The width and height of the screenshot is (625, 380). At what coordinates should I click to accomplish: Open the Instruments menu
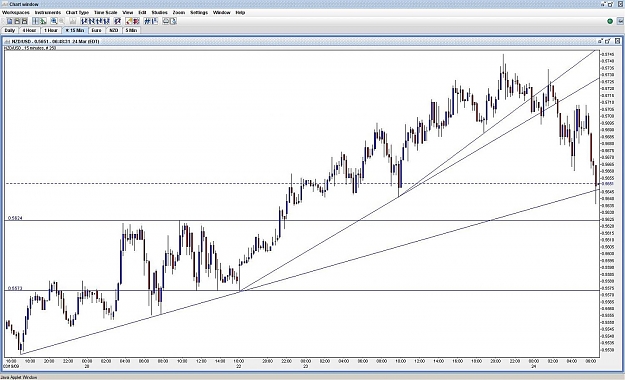pyautogui.click(x=48, y=12)
